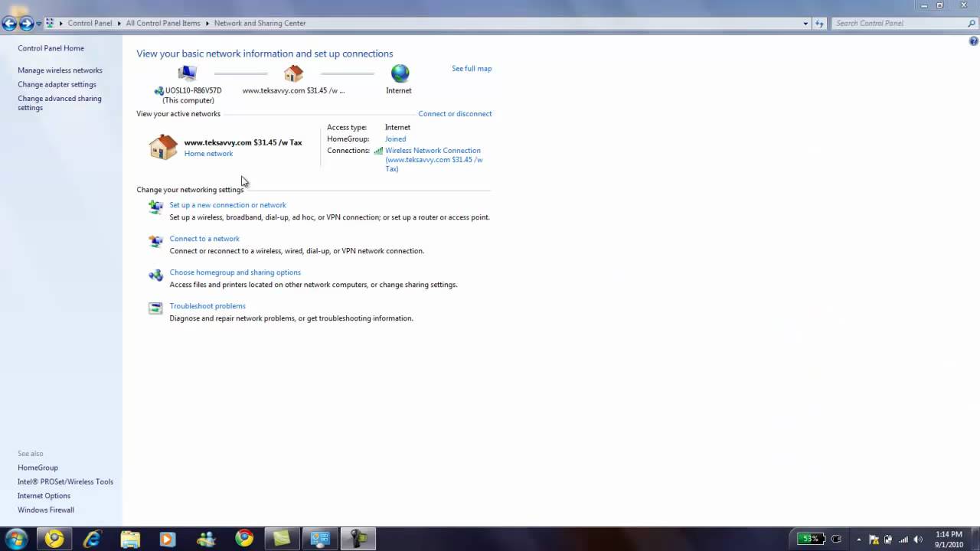Viewport: 980px width, 551px height.
Task: Open Connect to a network link
Action: (x=204, y=239)
